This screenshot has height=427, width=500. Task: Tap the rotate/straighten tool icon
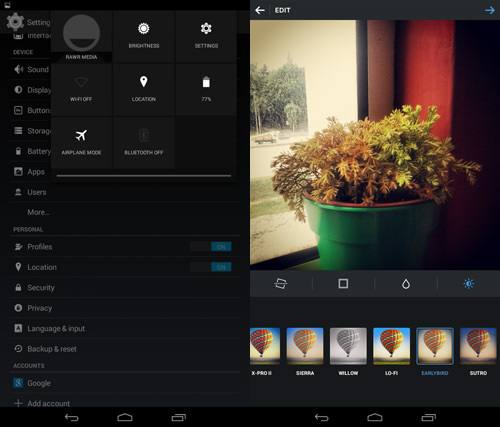click(x=280, y=284)
